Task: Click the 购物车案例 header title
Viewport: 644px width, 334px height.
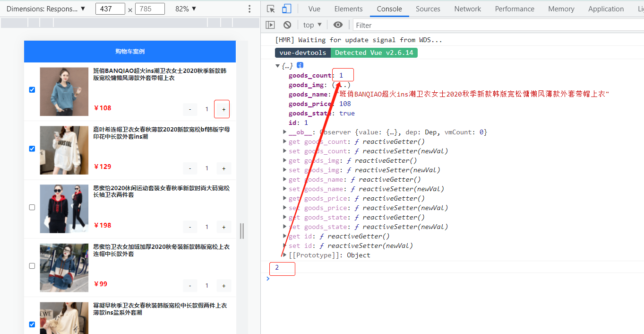Action: pos(130,52)
